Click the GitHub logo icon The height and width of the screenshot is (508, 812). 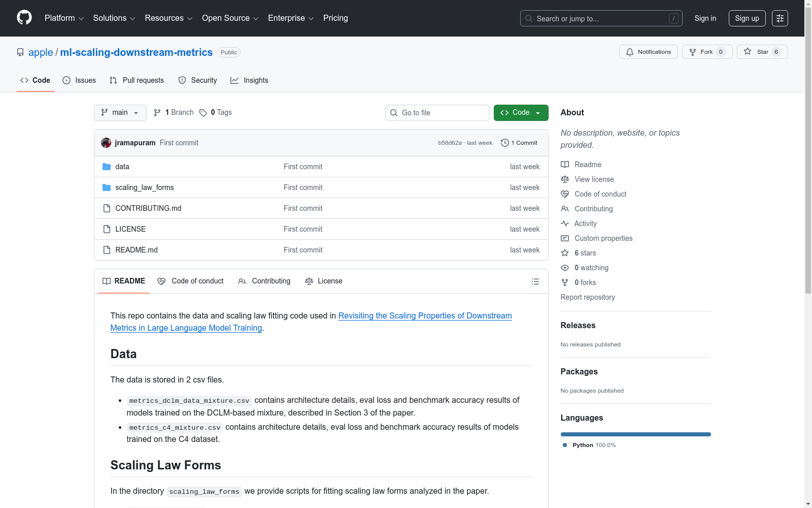point(24,18)
